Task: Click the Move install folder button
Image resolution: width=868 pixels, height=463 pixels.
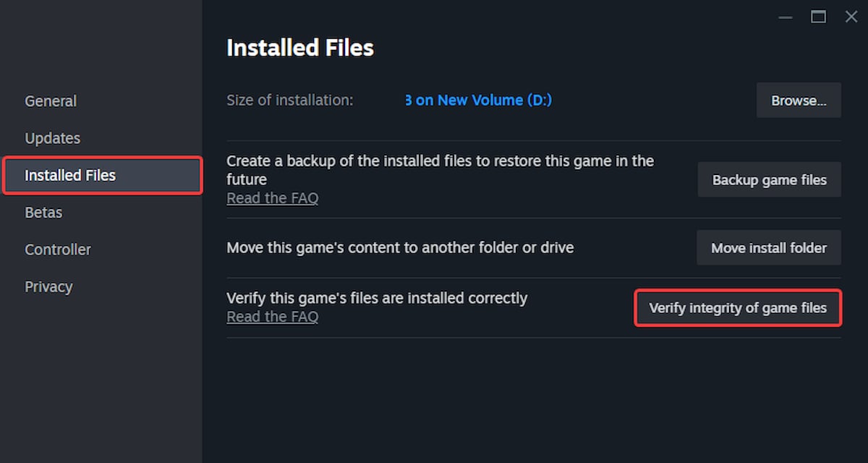Action: (x=768, y=248)
